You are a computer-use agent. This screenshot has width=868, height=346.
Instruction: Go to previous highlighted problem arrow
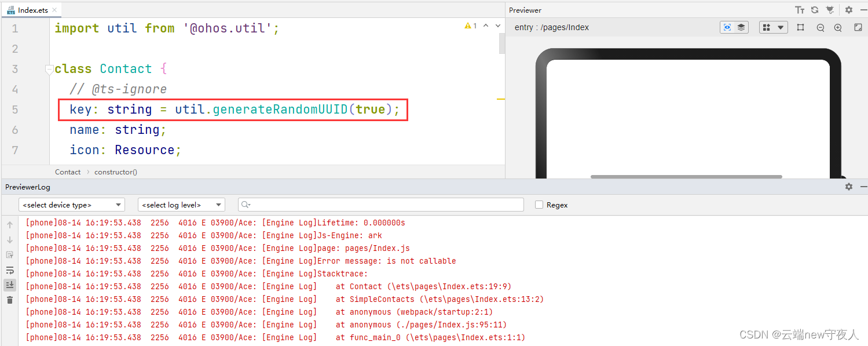click(x=486, y=26)
